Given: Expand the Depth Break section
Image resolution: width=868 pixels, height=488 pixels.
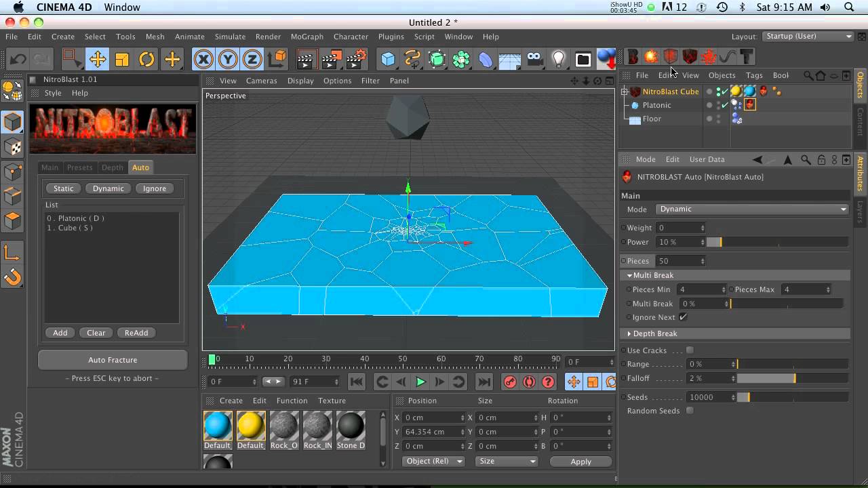Looking at the screenshot, I should pyautogui.click(x=630, y=333).
